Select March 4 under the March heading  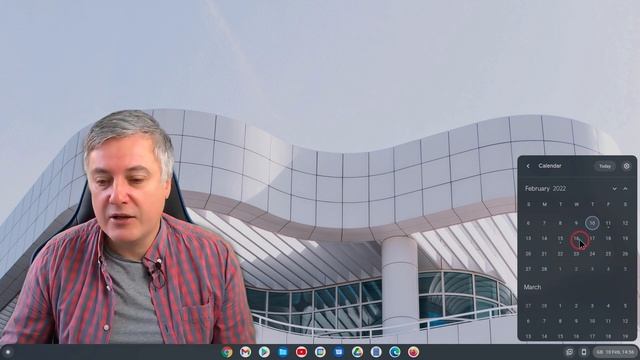tap(608, 306)
